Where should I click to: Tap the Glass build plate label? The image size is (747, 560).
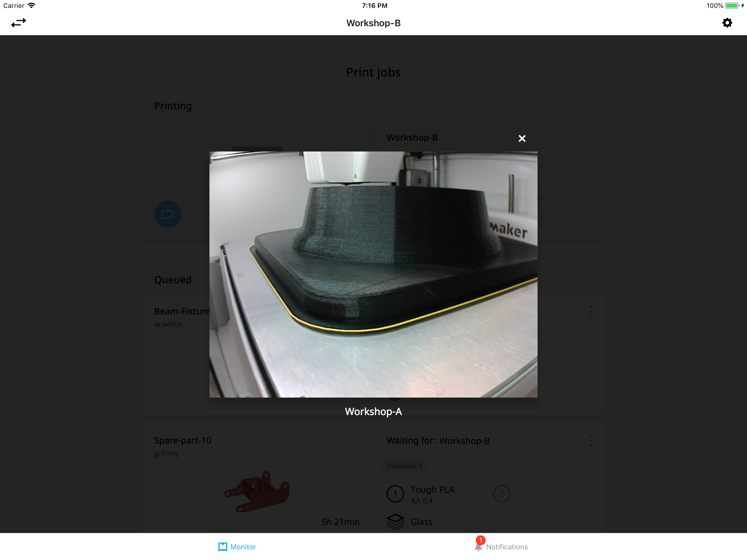click(421, 522)
